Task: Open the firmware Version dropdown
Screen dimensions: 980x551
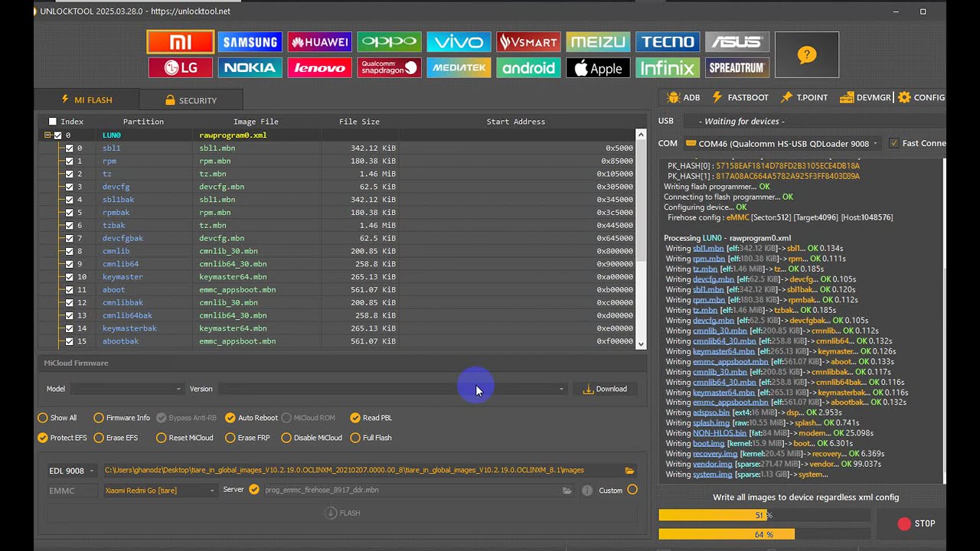Action: point(393,389)
